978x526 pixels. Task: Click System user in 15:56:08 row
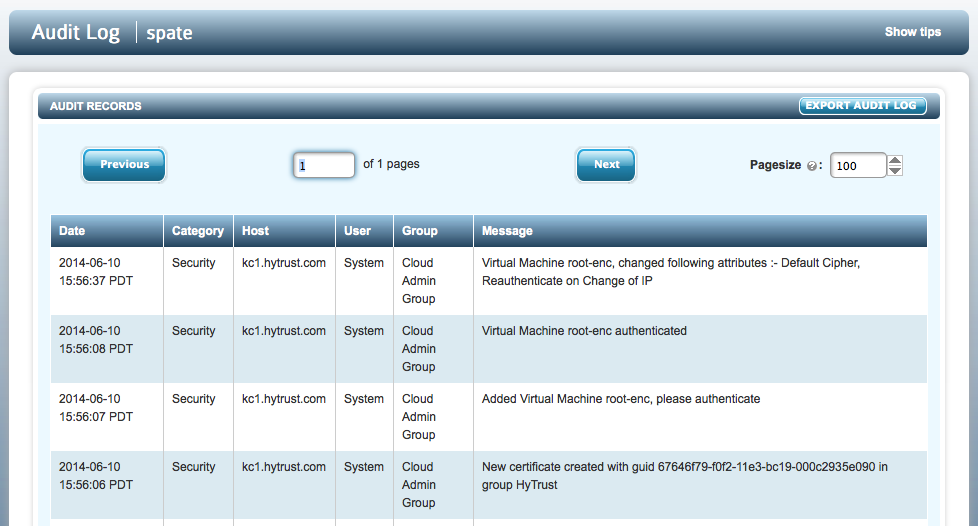364,331
